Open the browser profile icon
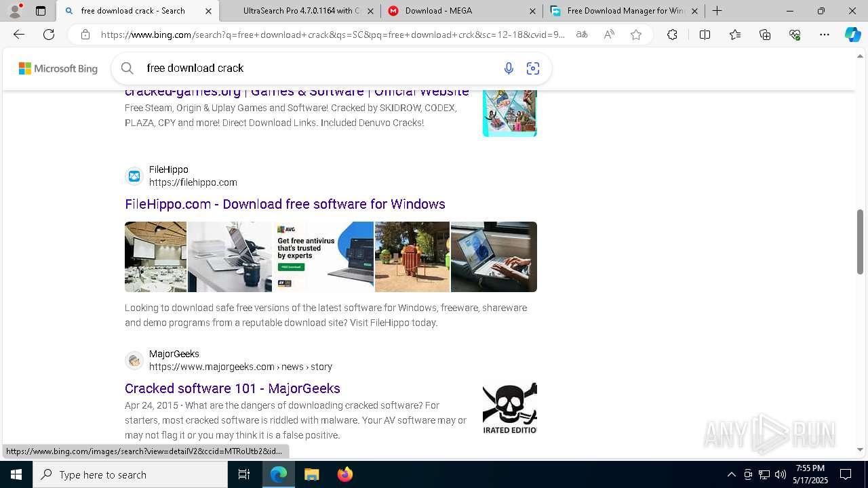 (x=15, y=11)
